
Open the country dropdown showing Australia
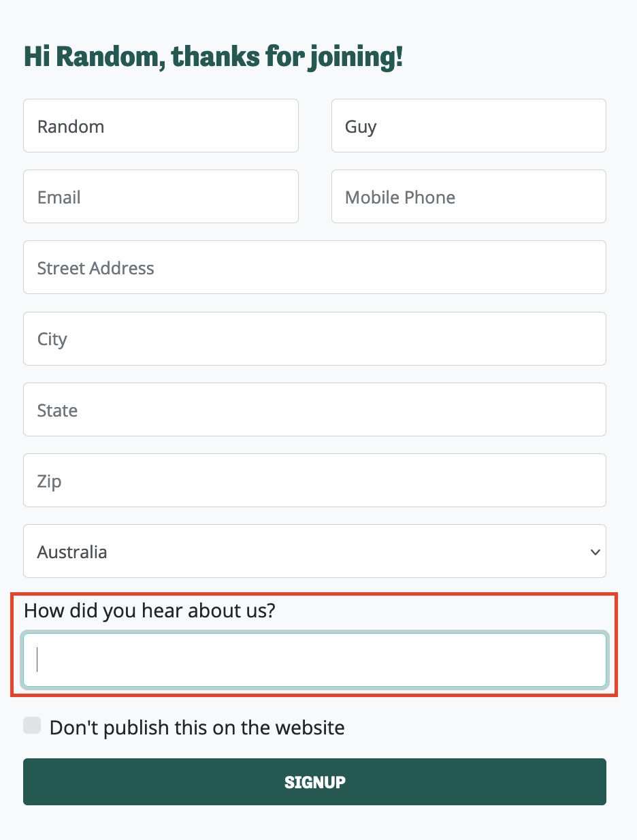click(314, 551)
